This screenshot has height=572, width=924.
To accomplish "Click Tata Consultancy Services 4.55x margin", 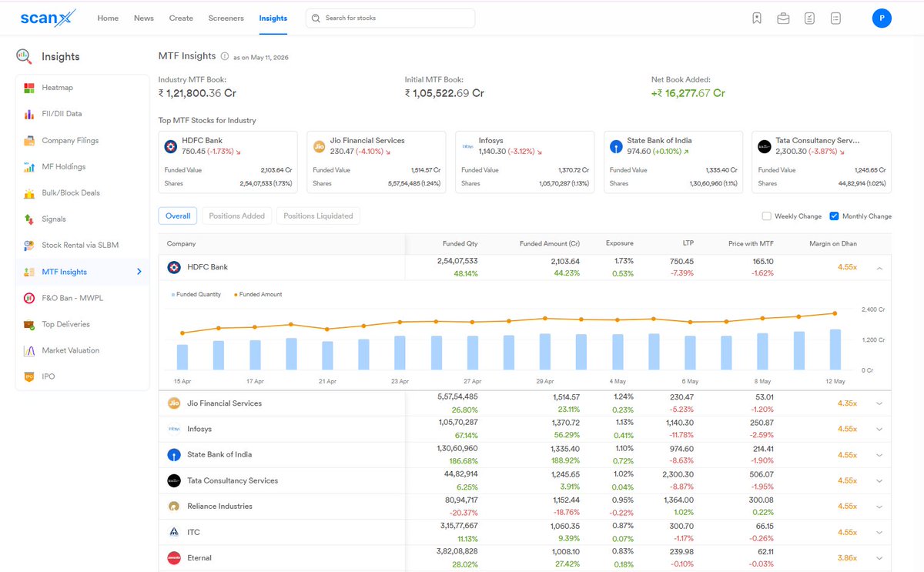I will coord(847,480).
